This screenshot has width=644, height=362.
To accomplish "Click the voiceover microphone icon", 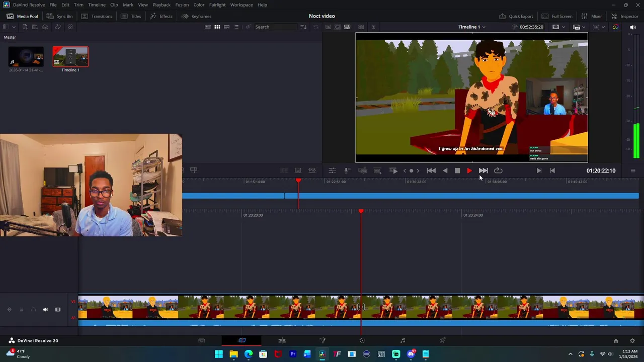I will [x=347, y=170].
